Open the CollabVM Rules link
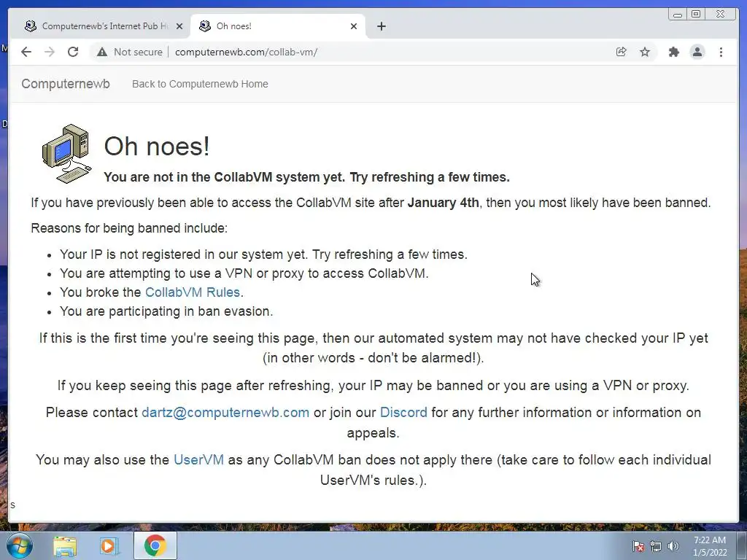This screenshot has width=747, height=560. tap(193, 292)
